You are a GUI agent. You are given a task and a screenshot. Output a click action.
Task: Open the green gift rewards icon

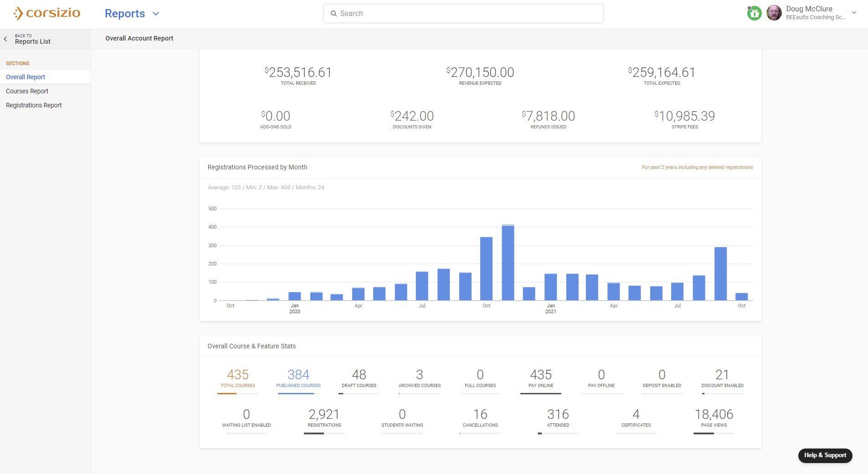coord(754,13)
